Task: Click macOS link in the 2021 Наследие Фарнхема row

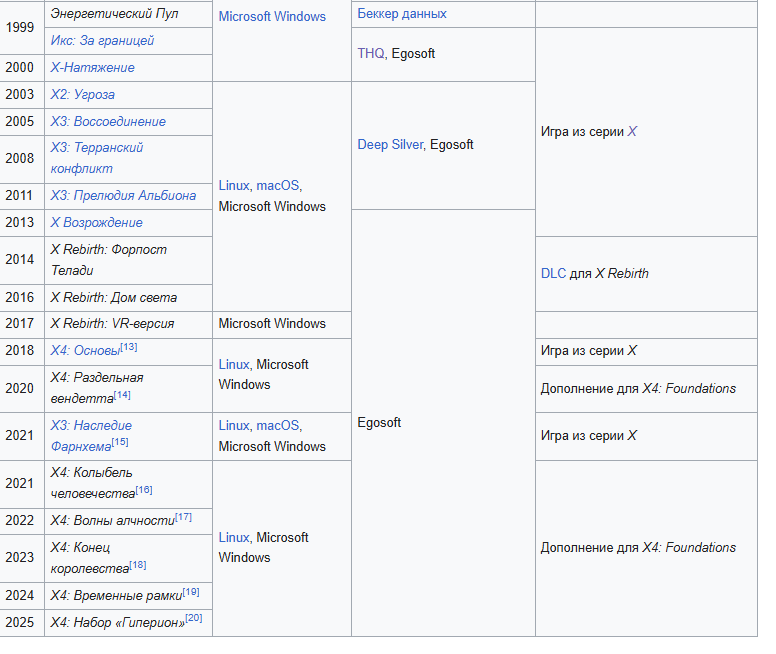Action: (x=278, y=426)
